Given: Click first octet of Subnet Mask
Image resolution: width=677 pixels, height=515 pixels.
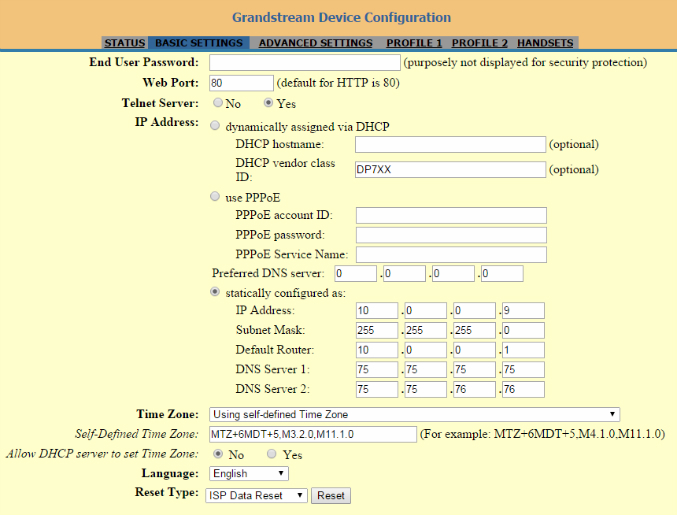Looking at the screenshot, I should click(377, 330).
